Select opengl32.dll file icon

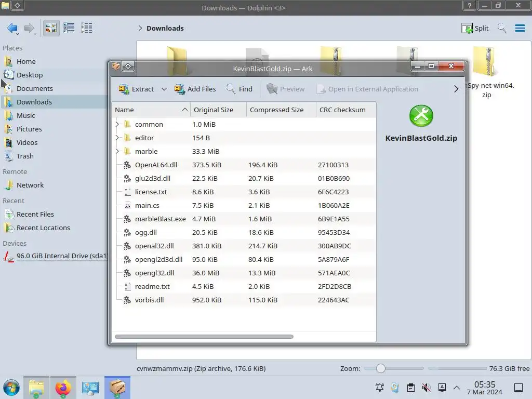[x=127, y=273]
